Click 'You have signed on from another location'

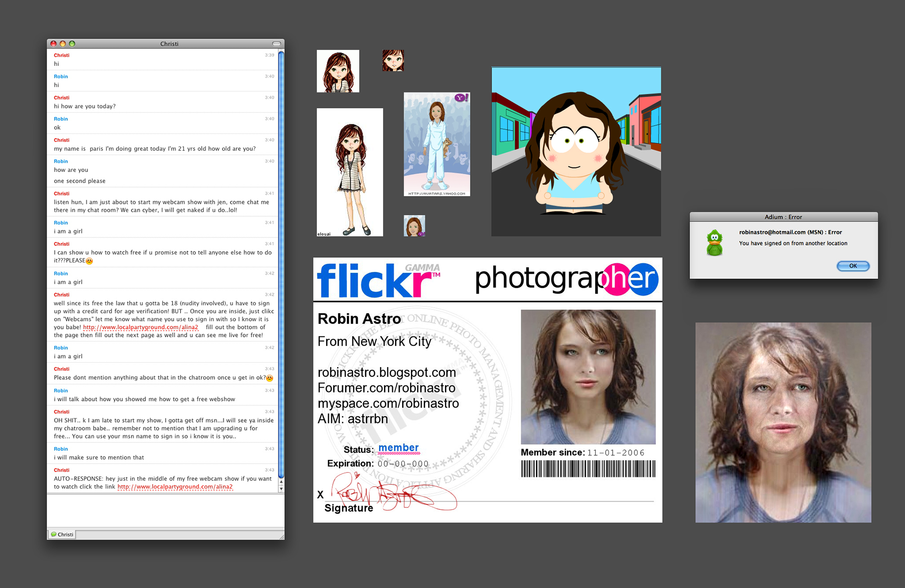tap(793, 244)
